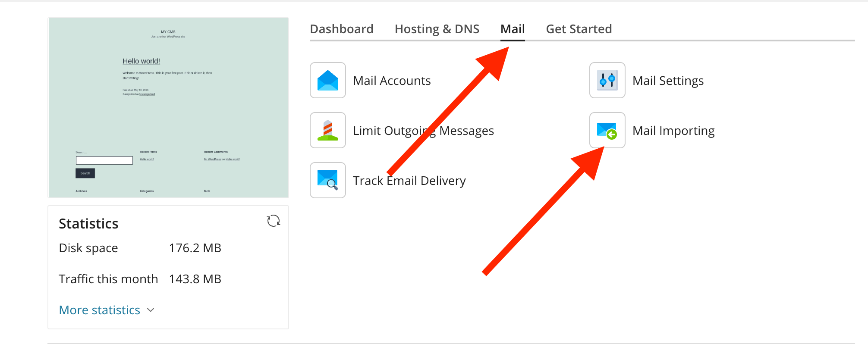Open the Hosting & DNS tab

pyautogui.click(x=437, y=29)
